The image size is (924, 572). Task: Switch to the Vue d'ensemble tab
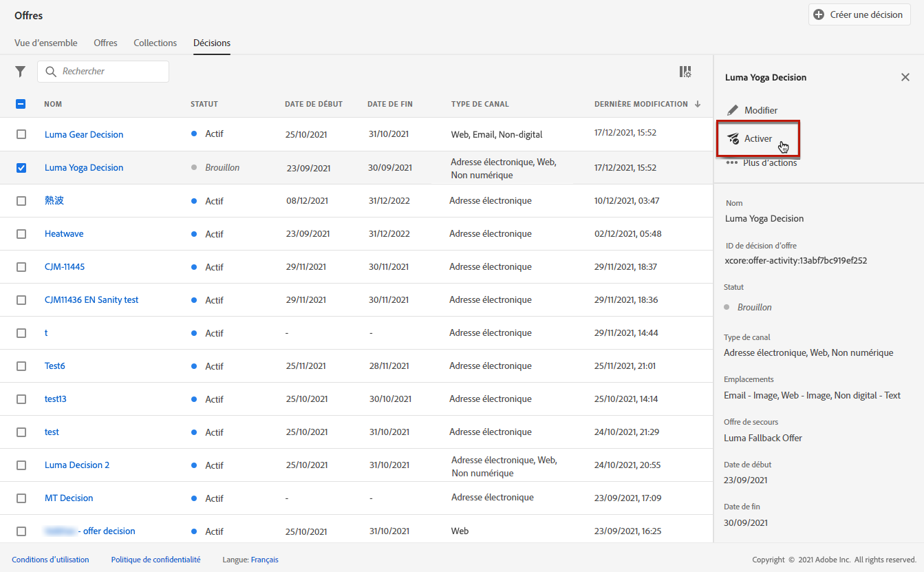[x=46, y=43]
